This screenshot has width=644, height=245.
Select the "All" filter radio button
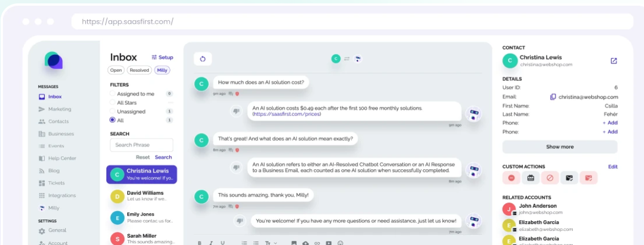coord(112,121)
